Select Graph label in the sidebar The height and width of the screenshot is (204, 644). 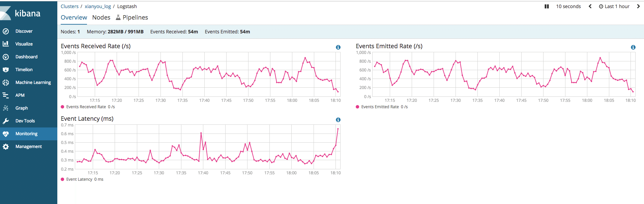(22, 108)
